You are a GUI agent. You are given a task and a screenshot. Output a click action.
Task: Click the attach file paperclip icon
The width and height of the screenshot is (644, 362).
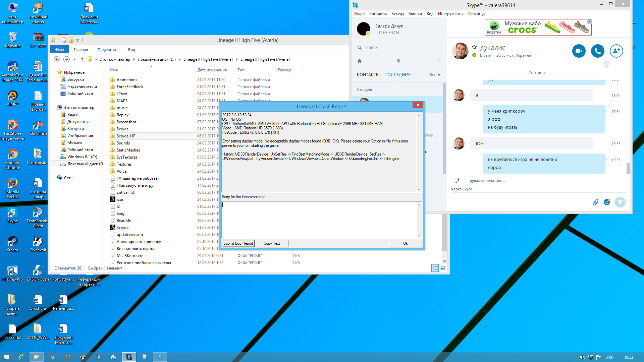595,202
